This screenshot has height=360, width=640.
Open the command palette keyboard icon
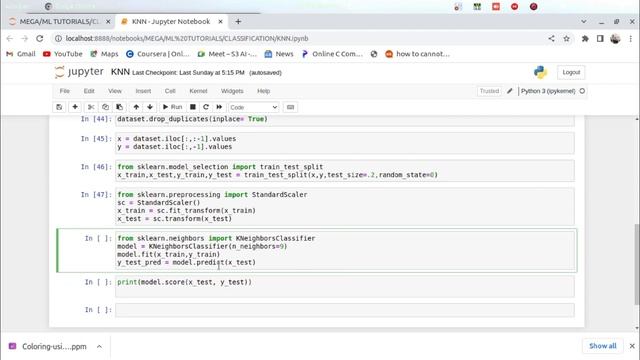pyautogui.click(x=290, y=107)
